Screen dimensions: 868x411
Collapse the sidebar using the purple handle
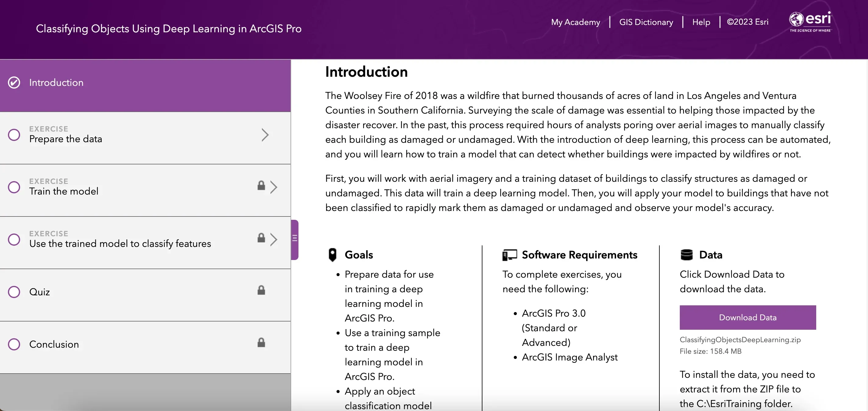tap(295, 240)
